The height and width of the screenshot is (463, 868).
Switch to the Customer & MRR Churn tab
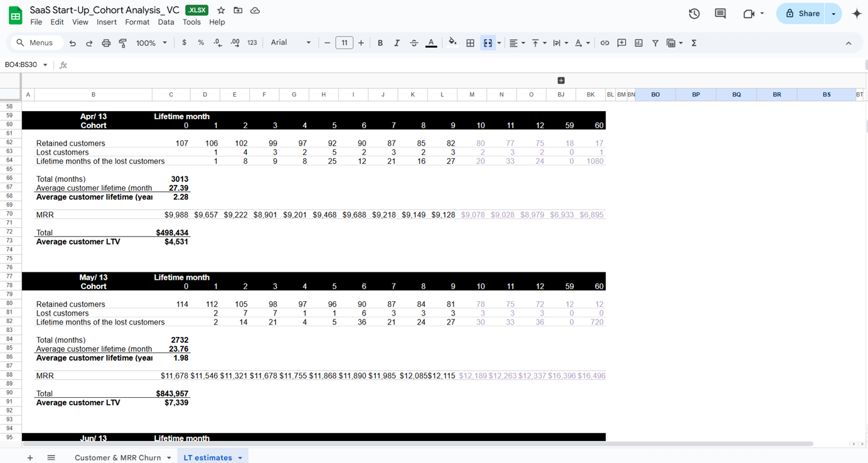pyautogui.click(x=119, y=457)
